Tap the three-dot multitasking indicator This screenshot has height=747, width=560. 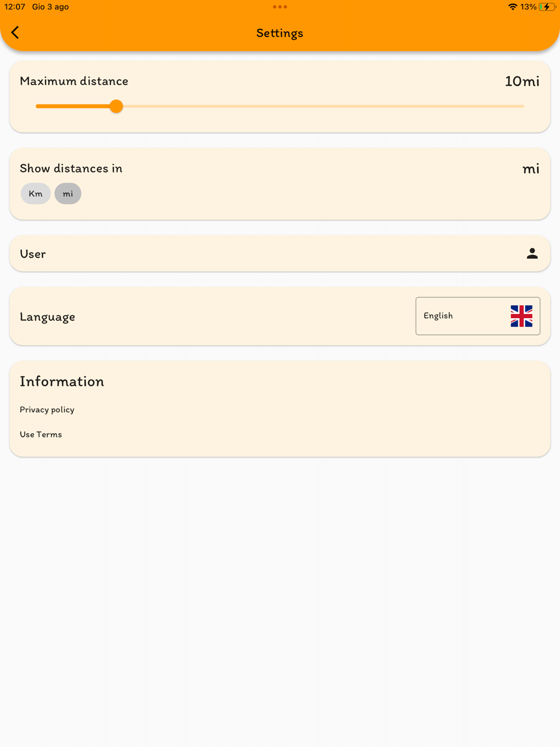coord(280,7)
